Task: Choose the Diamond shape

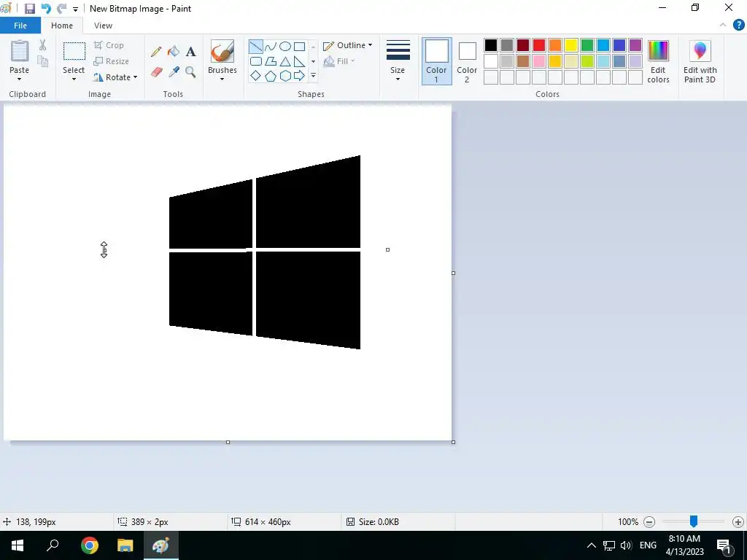Action: [x=256, y=76]
